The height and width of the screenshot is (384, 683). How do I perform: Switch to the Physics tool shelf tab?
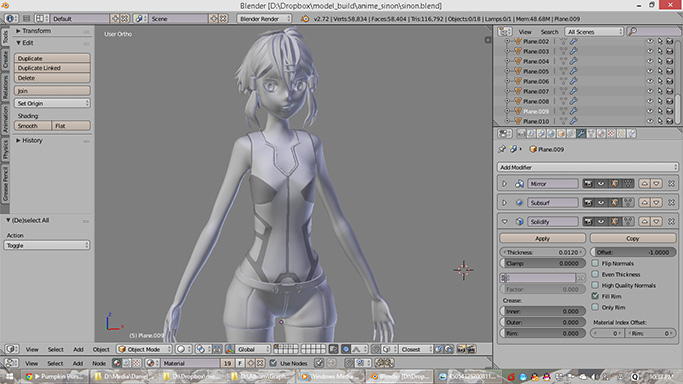tap(5, 149)
